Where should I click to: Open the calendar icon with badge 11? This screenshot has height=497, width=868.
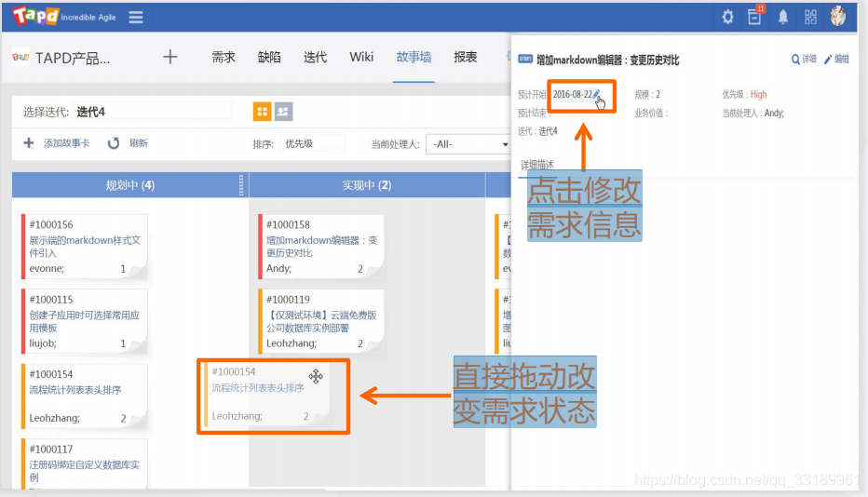point(754,16)
